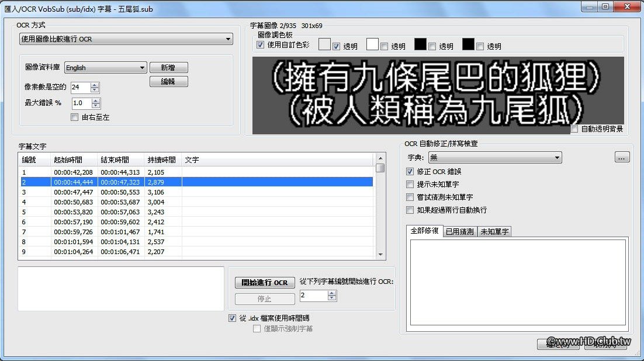The width and height of the screenshot is (644, 361).
Task: Decrease the 最大錯誤 % value with down arrow
Action: click(x=96, y=106)
